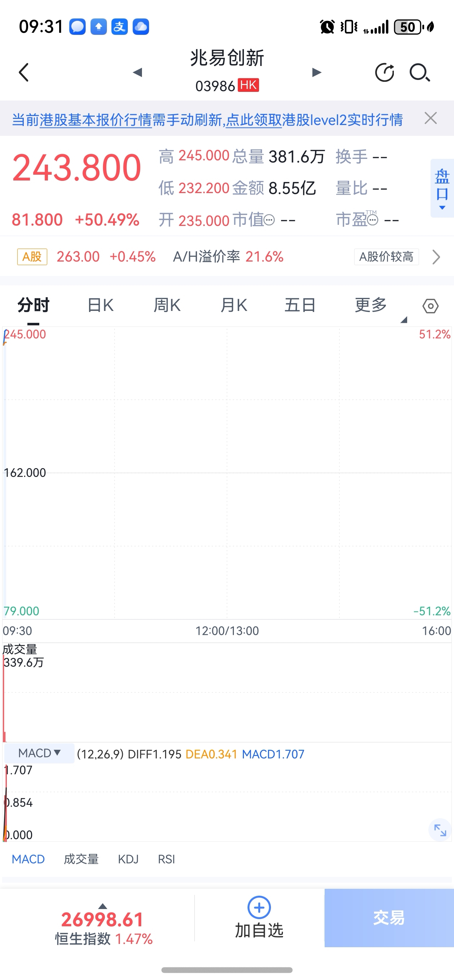This screenshot has width=454, height=980.
Task: Expand the 盘口 order book panel
Action: click(x=442, y=188)
